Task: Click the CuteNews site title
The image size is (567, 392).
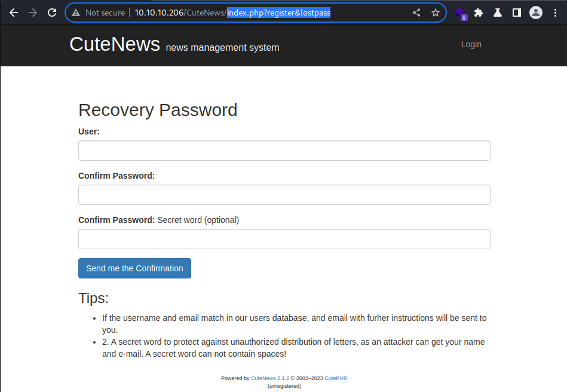Action: 115,44
